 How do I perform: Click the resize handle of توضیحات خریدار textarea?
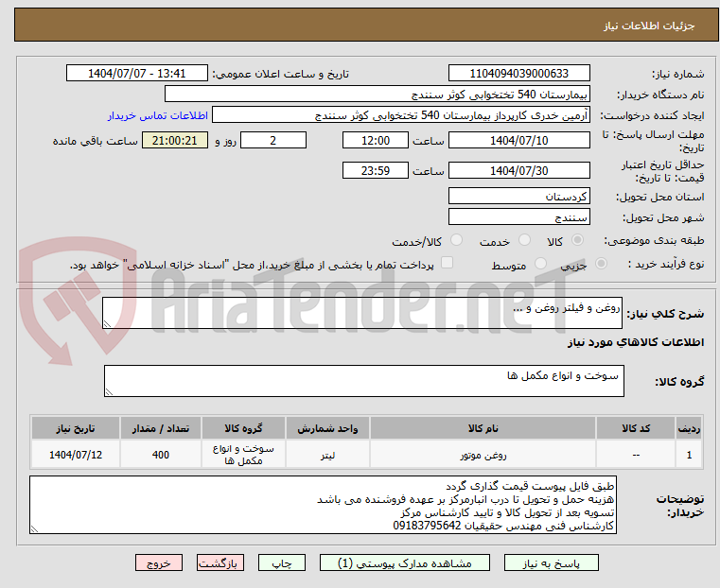pos(34,528)
